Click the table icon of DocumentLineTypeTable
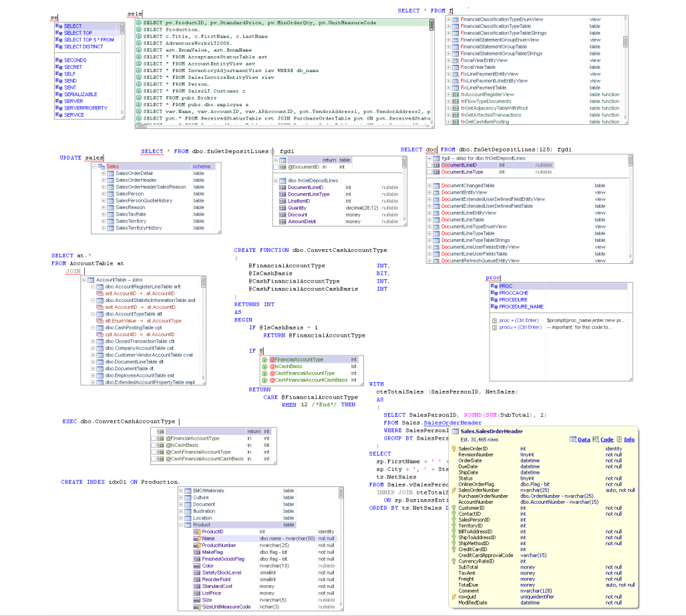Viewport: 686px width, 616px height. pyautogui.click(x=436, y=234)
